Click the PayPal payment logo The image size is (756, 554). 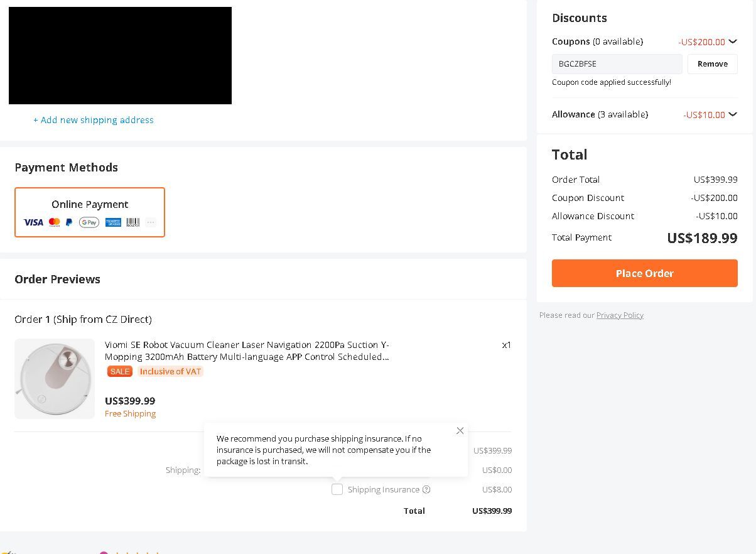(x=69, y=222)
